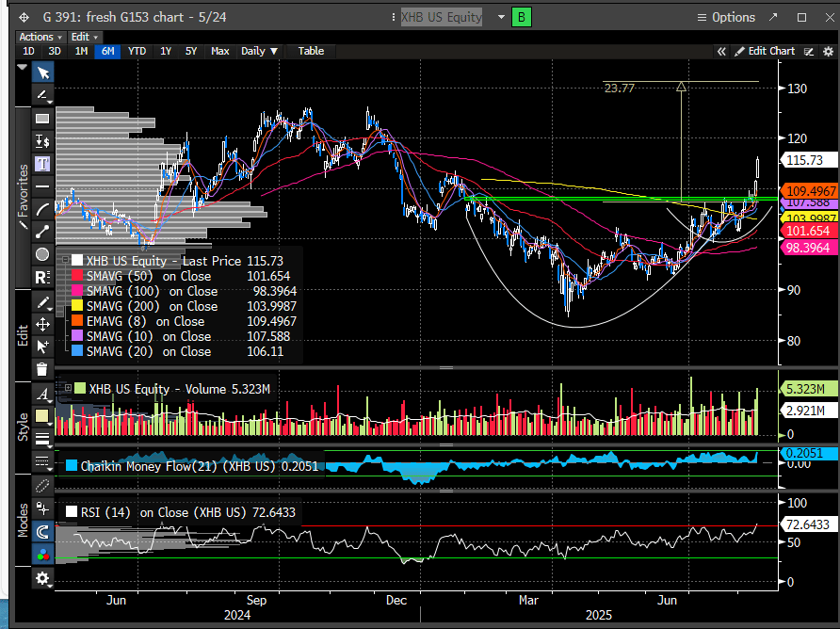Toggle the green B button
Screen dimensions: 840x629
click(521, 17)
